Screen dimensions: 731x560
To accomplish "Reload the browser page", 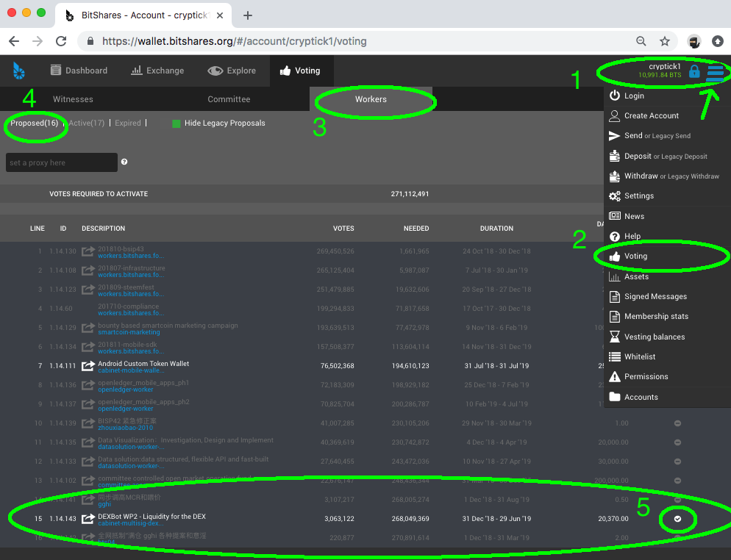I will [61, 41].
